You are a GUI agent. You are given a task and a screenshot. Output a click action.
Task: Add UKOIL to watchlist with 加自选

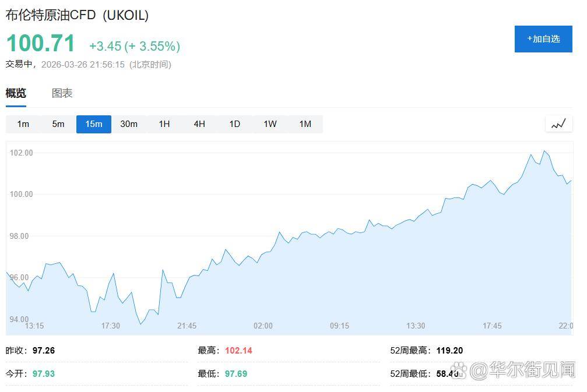click(543, 39)
